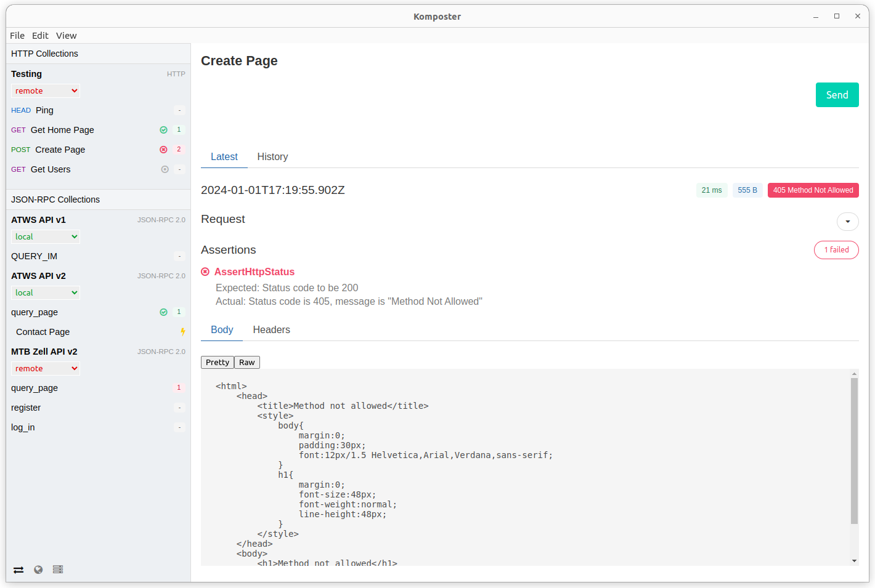Click the response body scroll down arrow
This screenshot has height=588, width=875.
tap(854, 561)
